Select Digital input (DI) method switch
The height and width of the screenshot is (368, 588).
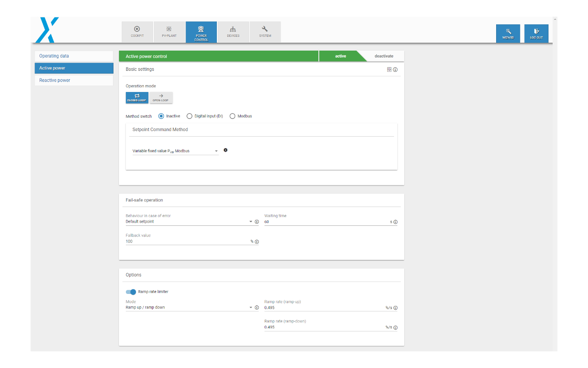click(190, 116)
